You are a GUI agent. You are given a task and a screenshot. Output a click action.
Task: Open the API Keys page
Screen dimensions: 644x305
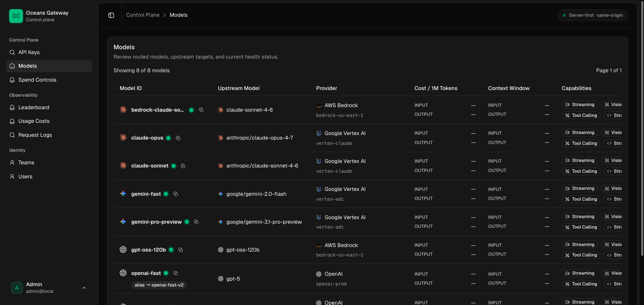tap(49, 52)
